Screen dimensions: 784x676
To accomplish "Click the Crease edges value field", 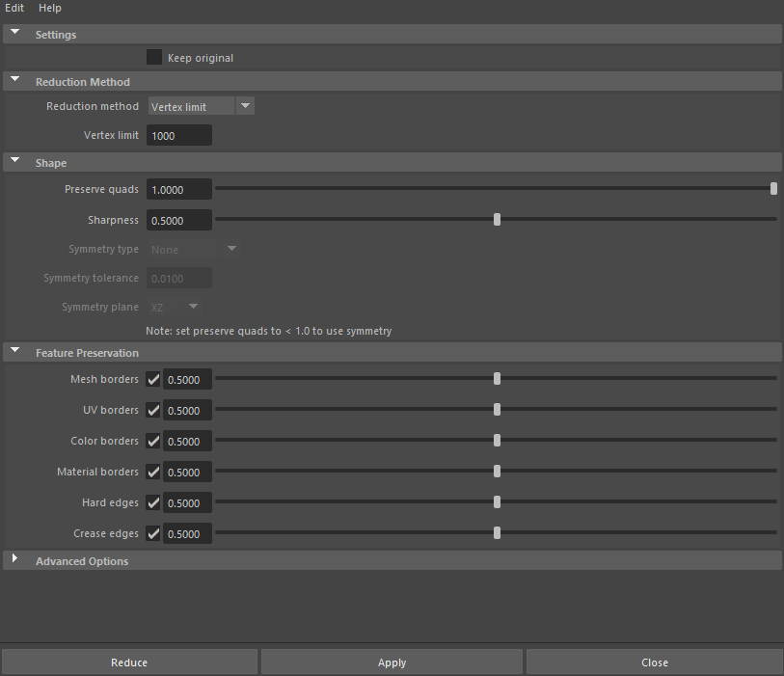I will pos(187,534).
